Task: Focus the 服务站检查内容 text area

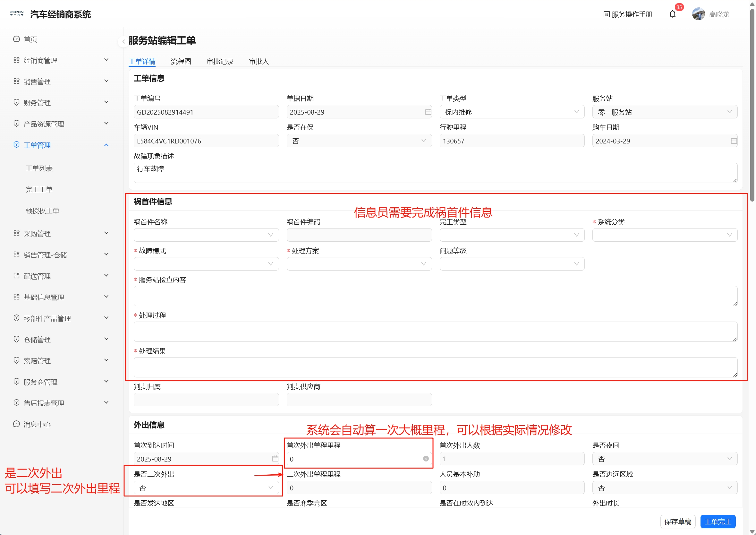Action: 435,296
